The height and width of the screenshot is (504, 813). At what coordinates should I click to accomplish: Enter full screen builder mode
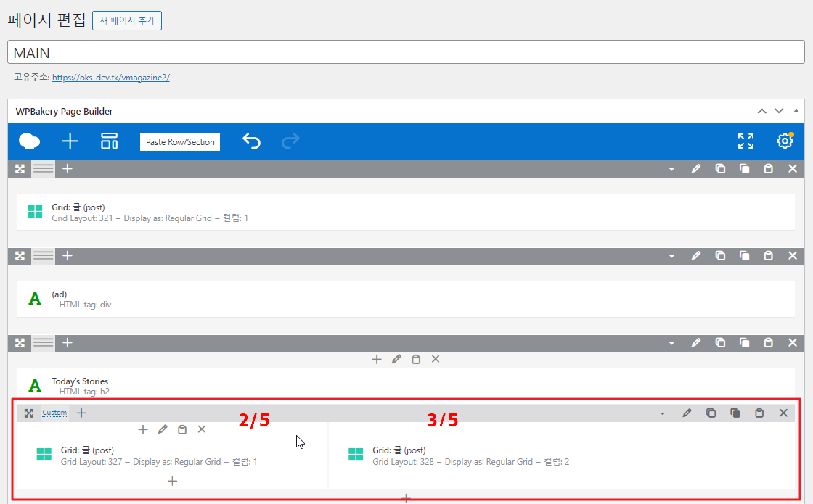click(x=745, y=141)
